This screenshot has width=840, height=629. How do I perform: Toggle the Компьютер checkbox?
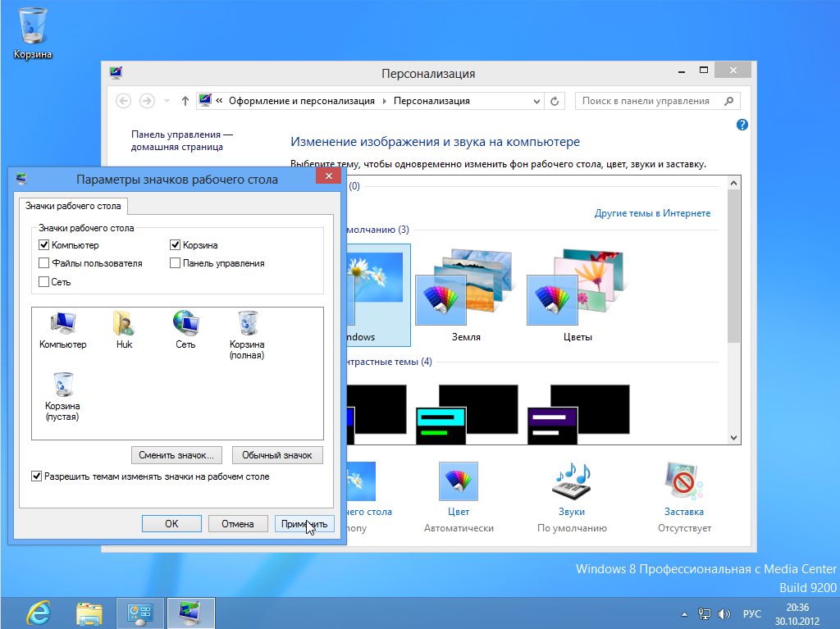click(44, 245)
